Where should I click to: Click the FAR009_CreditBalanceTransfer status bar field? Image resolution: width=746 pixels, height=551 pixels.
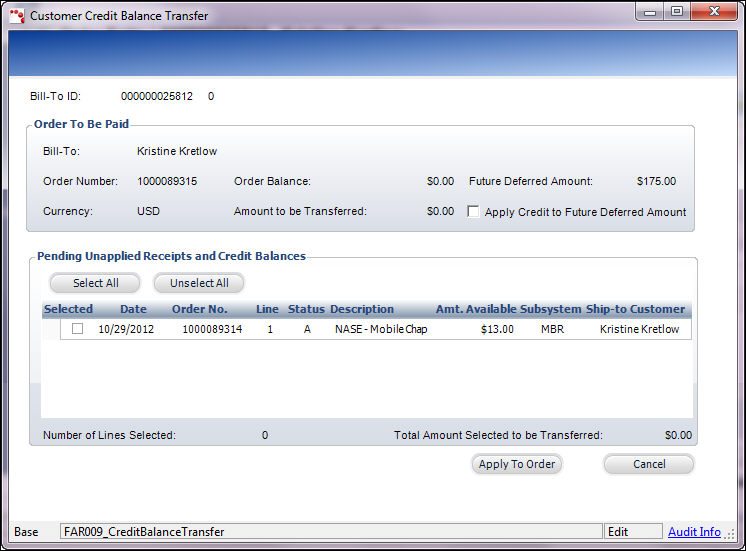coord(330,532)
